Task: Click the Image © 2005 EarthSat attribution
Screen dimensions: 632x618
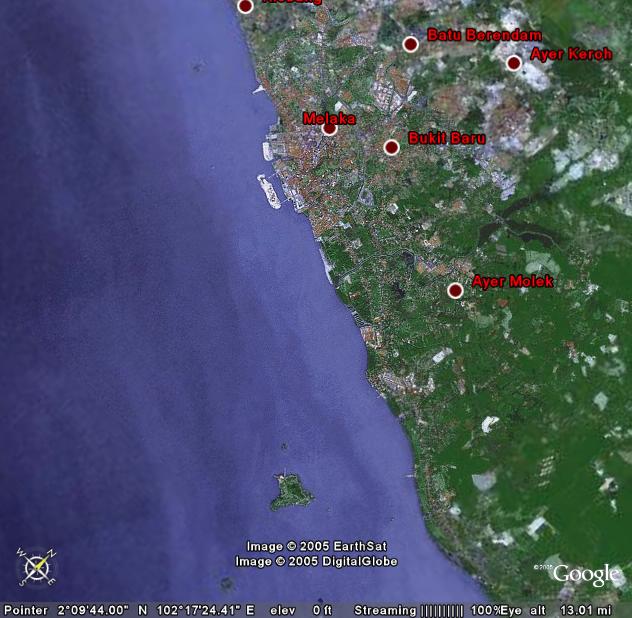Action: pos(316,546)
